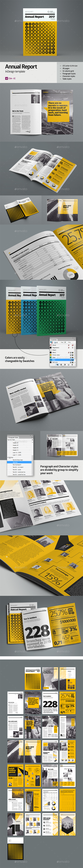Image resolution: width=83 pixels, height=868 pixels.
Task: Click the InDesign Id icon beside CS4 – CC
Action: pyautogui.click(x=6, y=78)
